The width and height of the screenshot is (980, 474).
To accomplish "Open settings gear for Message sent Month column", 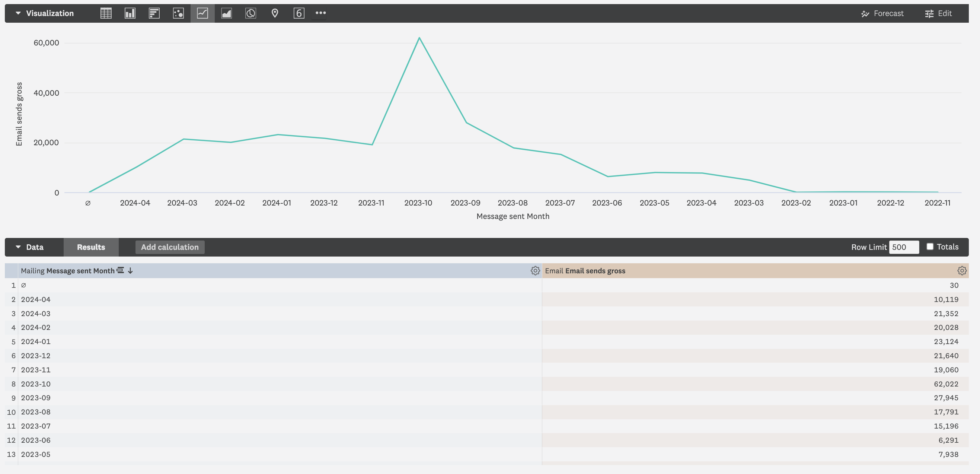I will coord(535,271).
